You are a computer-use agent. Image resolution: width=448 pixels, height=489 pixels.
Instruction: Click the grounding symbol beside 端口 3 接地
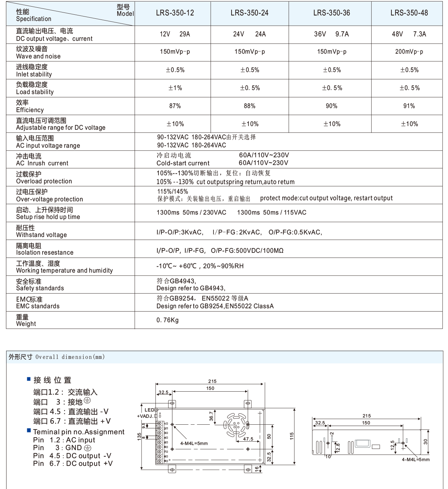click(x=88, y=401)
